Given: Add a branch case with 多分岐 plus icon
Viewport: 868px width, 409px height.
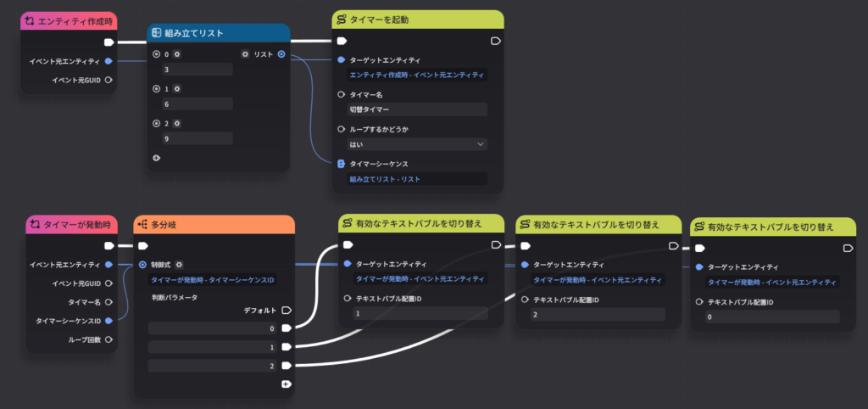Looking at the screenshot, I should tap(287, 384).
